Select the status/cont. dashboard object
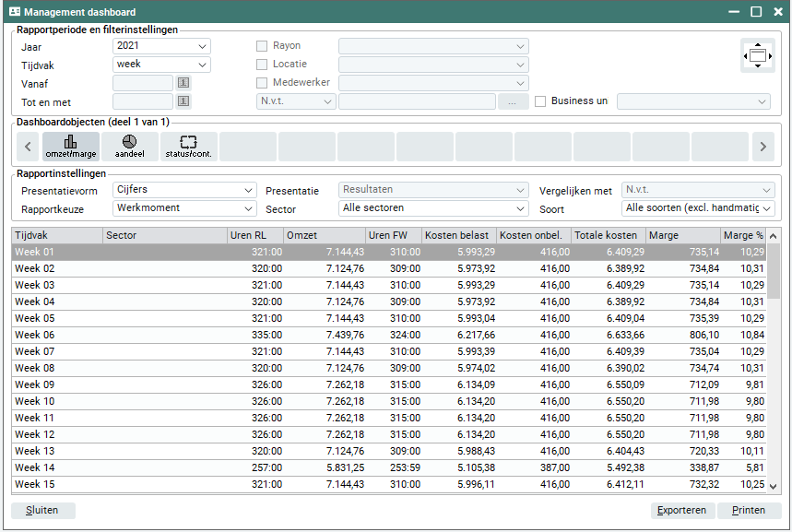Screen dimensions: 792x532 coord(189,147)
